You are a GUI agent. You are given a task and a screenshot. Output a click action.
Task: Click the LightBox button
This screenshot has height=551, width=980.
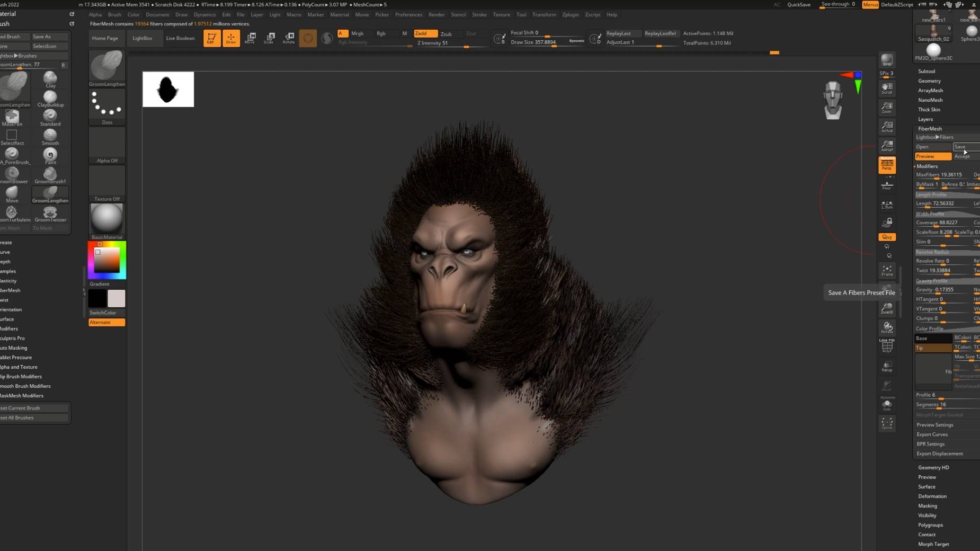142,38
